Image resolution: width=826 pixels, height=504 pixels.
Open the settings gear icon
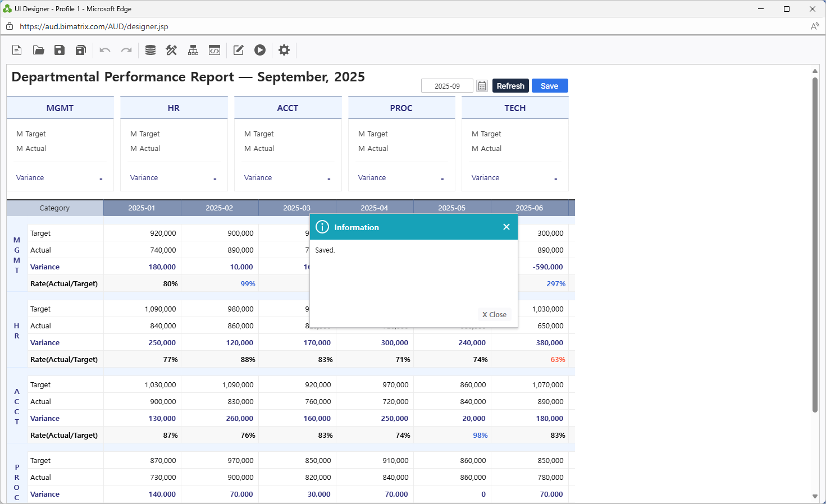pos(284,50)
